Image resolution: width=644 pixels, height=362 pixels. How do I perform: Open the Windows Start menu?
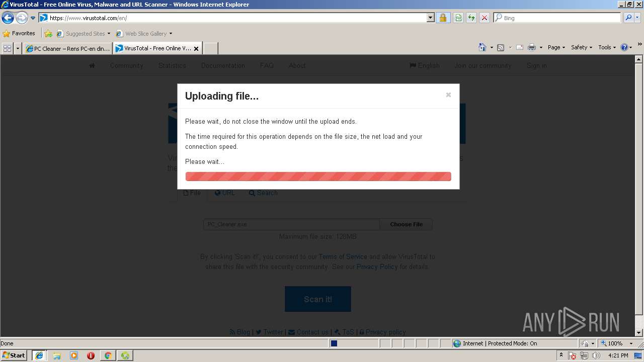tap(14, 355)
